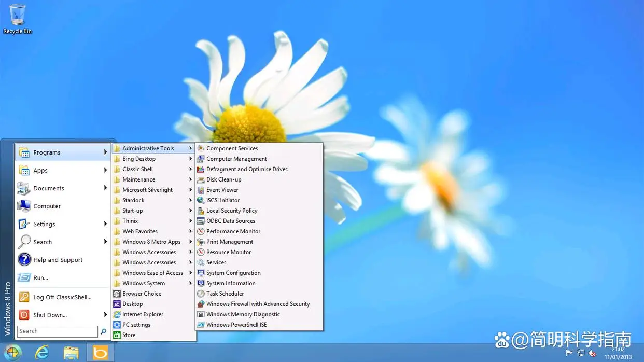
Task: Expand Windows 8 Metro Apps submenu
Action: [x=151, y=241]
